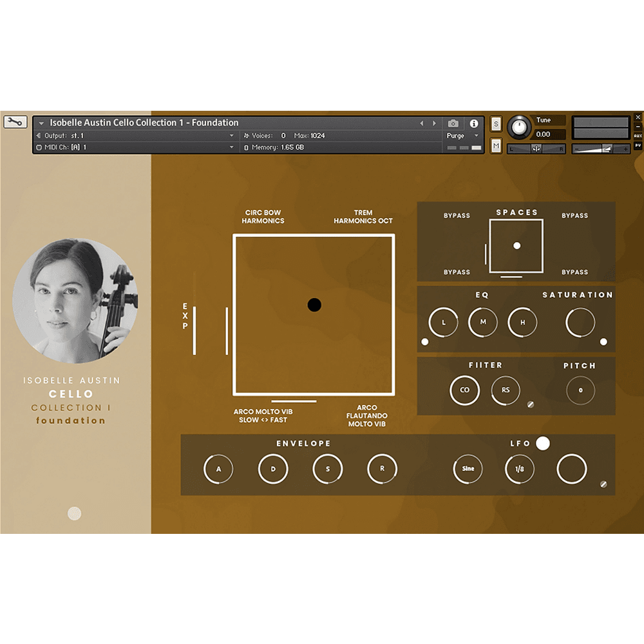This screenshot has width=644, height=644.
Task: Toggle the LFO on/off switch
Action: point(543,443)
